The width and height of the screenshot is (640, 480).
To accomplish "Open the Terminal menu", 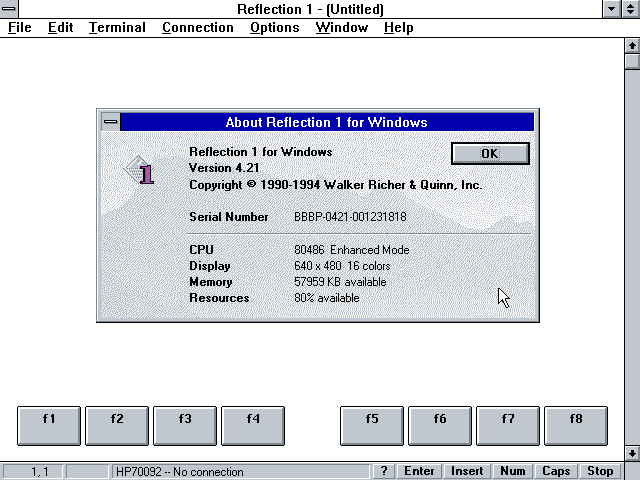I will point(117,27).
